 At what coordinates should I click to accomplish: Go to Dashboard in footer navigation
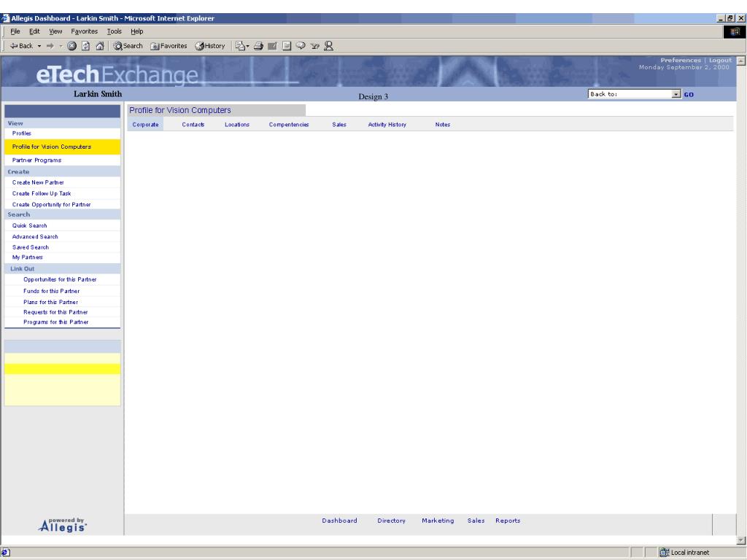(x=339, y=521)
